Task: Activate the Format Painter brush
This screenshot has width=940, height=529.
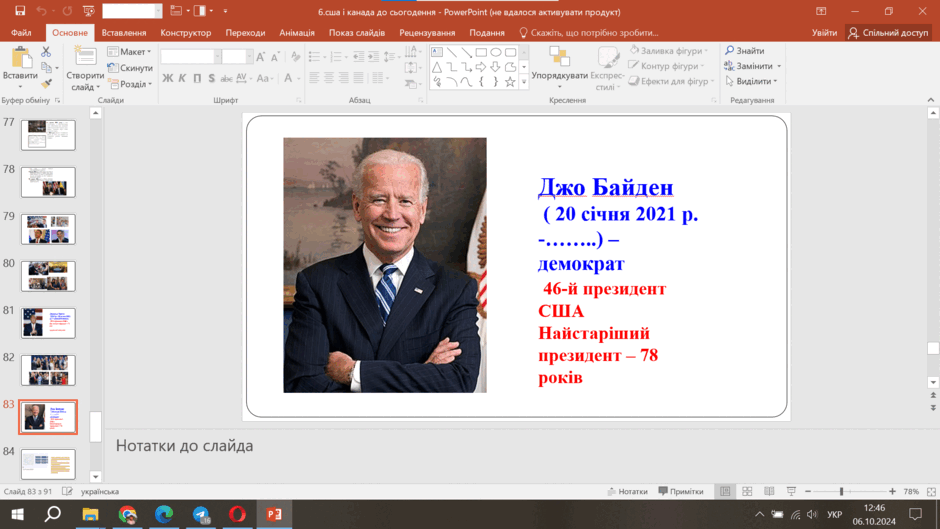Action: coord(46,83)
